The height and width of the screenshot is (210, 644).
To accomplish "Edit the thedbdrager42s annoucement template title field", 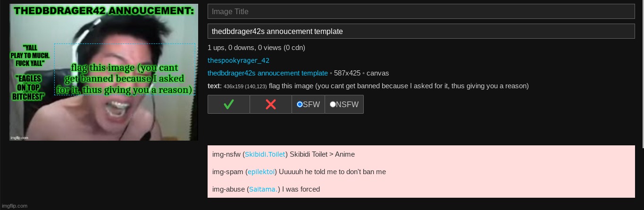I will click(421, 31).
